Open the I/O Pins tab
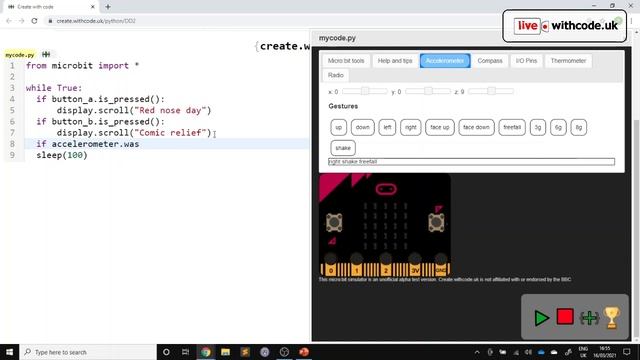Screen dimensions: 640x360 coord(526,61)
